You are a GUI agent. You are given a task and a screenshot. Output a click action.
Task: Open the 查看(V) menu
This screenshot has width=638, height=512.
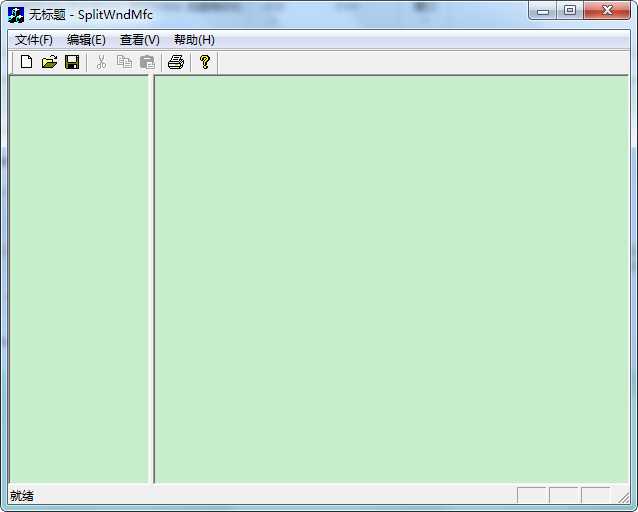click(140, 40)
